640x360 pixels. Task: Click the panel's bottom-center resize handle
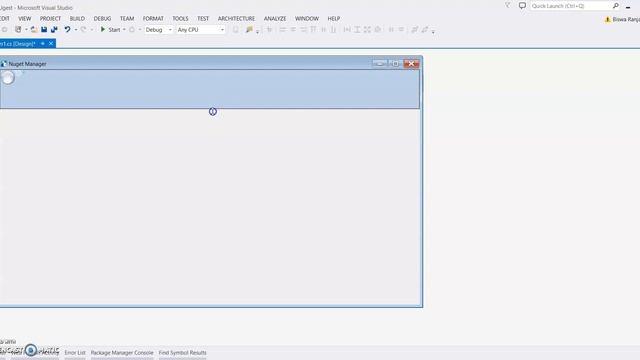213,111
